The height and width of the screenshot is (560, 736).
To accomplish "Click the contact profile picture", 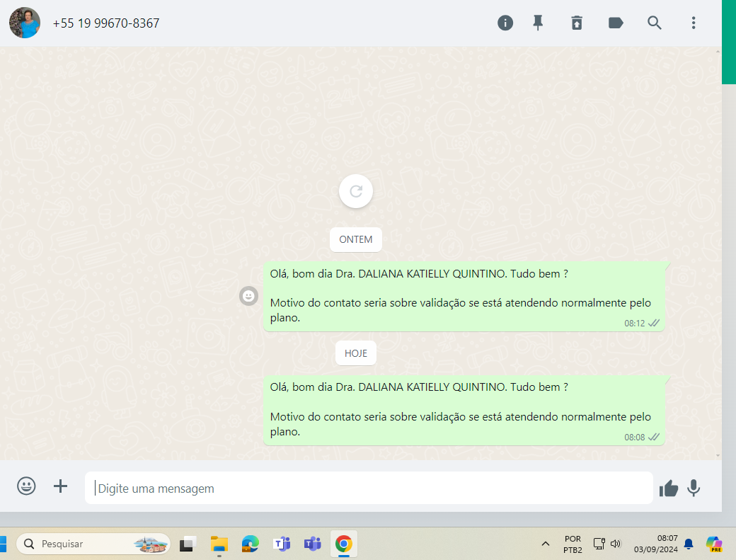I will tap(25, 23).
